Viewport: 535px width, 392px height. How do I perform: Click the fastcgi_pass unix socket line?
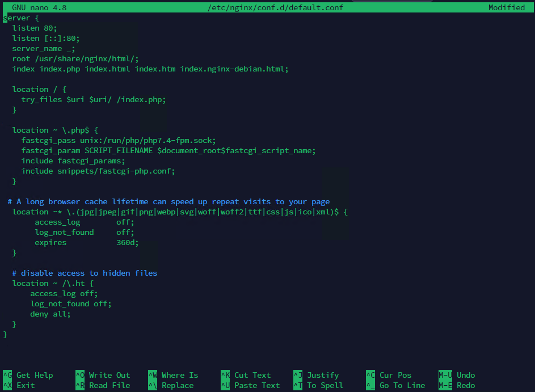(119, 141)
